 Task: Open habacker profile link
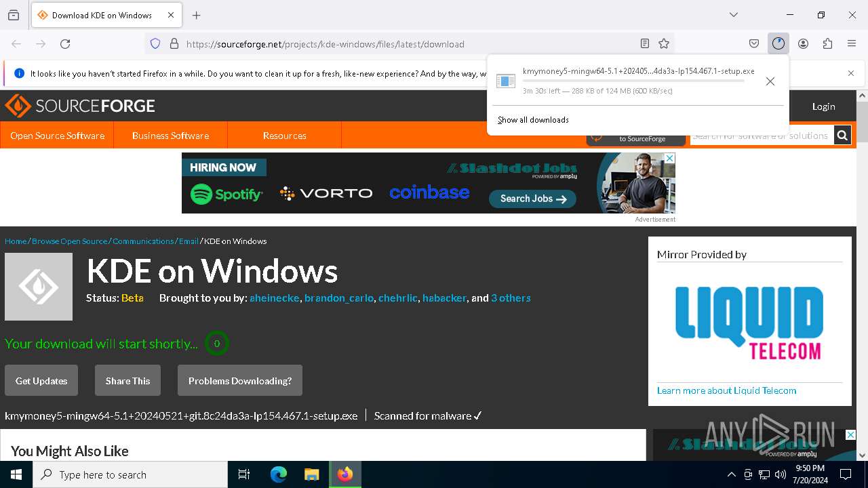pyautogui.click(x=445, y=298)
